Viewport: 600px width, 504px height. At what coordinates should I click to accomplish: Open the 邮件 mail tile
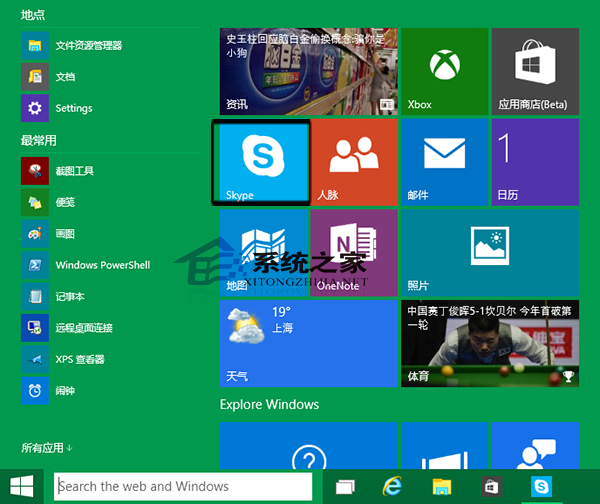pos(444,162)
